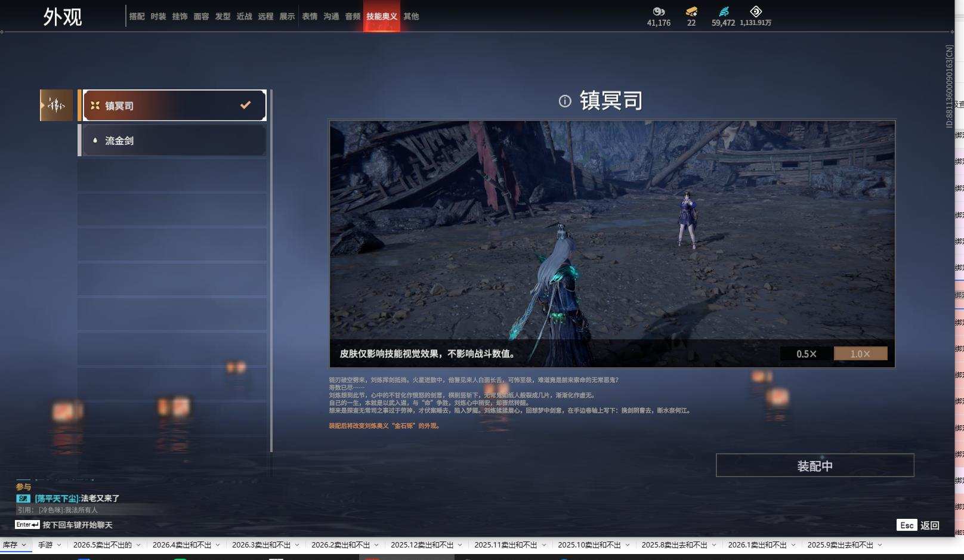Open 2026.5卖出不出的 sheet dropdown

tap(138, 545)
